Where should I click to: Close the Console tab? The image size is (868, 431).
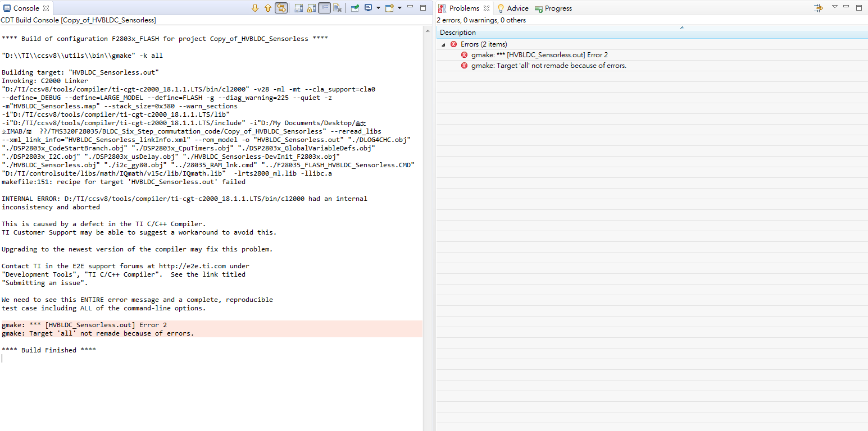(x=46, y=8)
